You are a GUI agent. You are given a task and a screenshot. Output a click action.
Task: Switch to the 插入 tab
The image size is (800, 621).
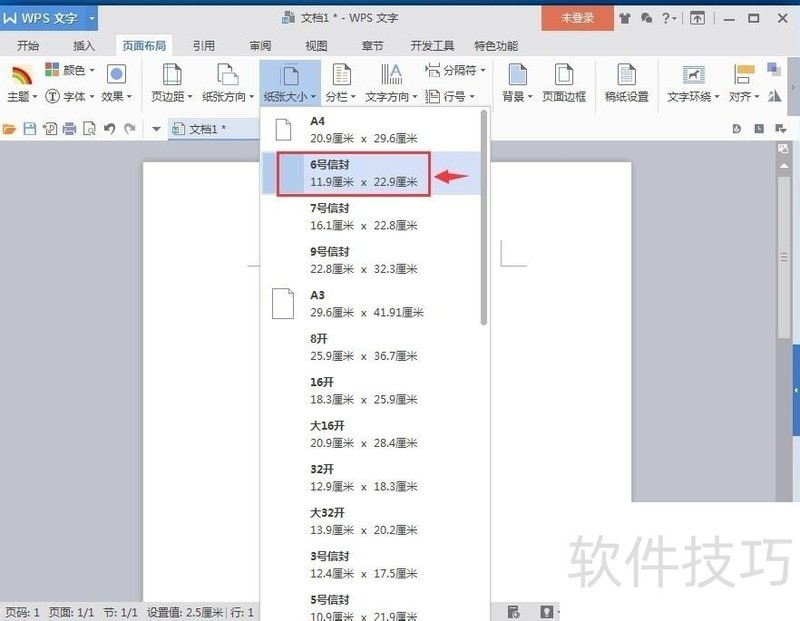coord(84,46)
